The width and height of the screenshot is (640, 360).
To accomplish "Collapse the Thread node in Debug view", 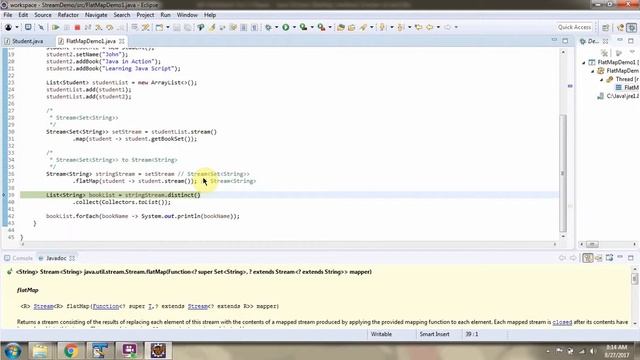I will pos(602,80).
